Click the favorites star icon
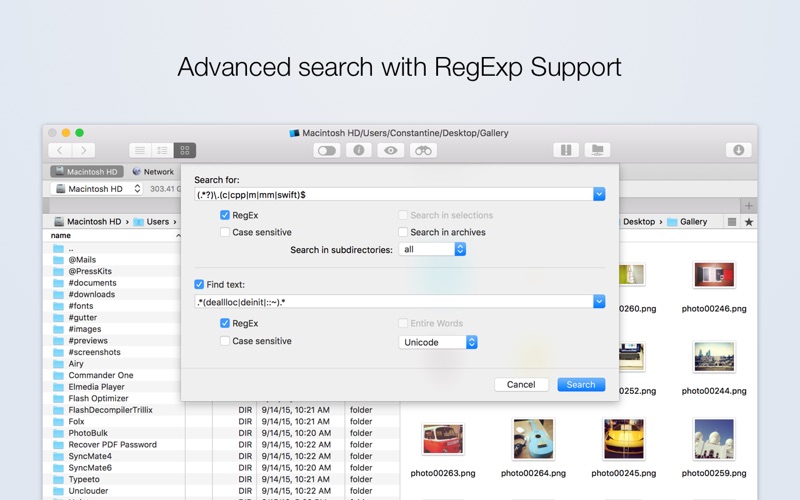The width and height of the screenshot is (800, 500). [x=748, y=222]
